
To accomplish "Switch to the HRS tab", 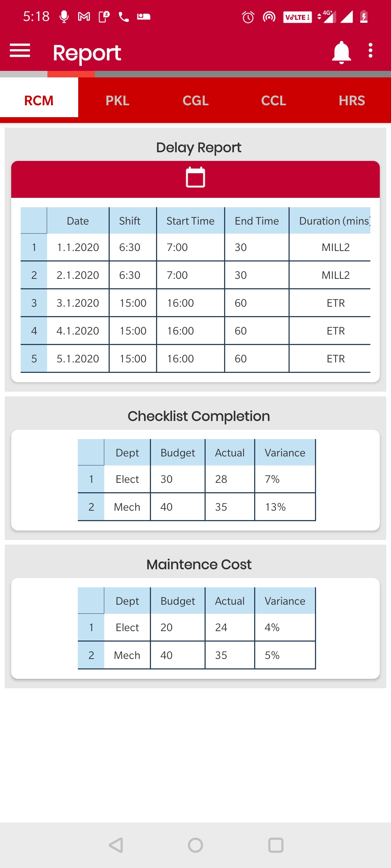I will pos(352,101).
